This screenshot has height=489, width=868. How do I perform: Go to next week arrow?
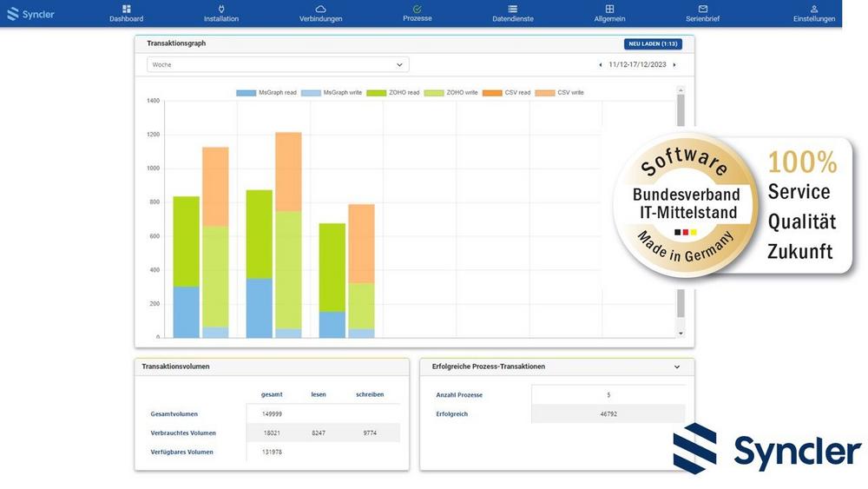coord(674,65)
